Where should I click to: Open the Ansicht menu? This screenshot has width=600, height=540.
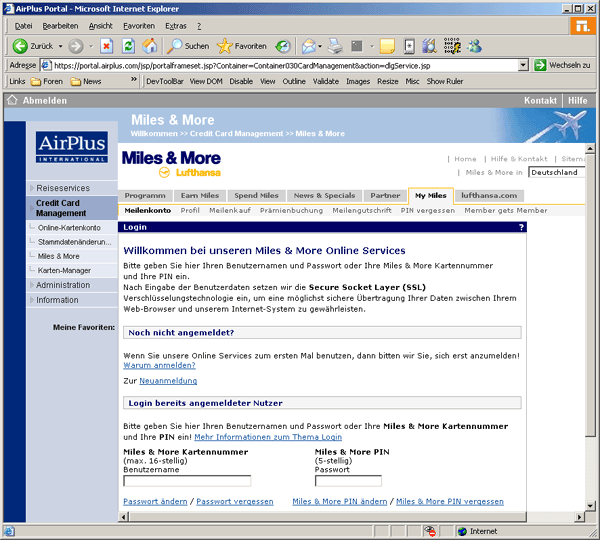pos(101,26)
